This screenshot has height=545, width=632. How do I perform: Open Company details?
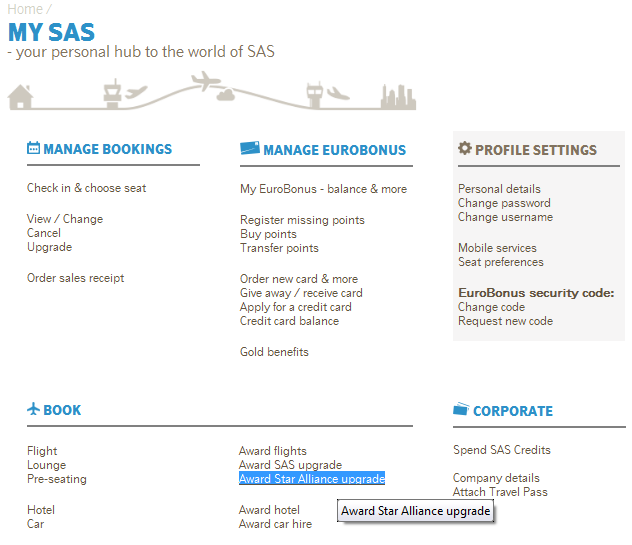[x=496, y=478]
